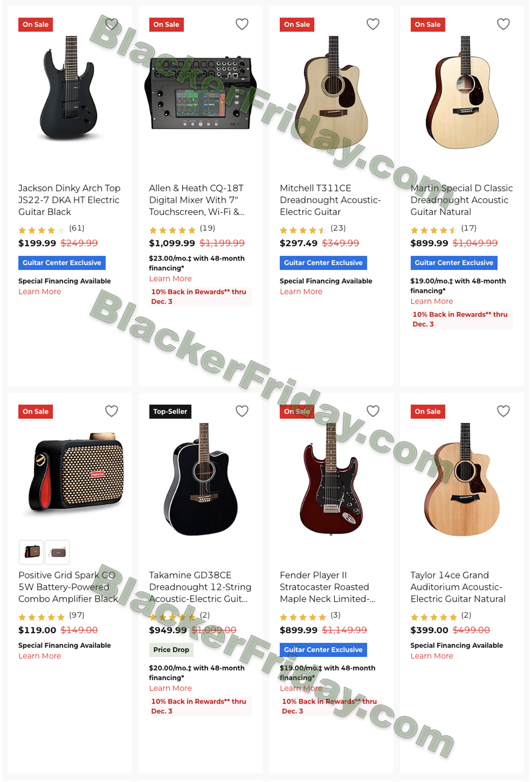Favorite the Jackson Dinky Arch Top guitar
Screen dimensions: 532x782
[x=112, y=24]
